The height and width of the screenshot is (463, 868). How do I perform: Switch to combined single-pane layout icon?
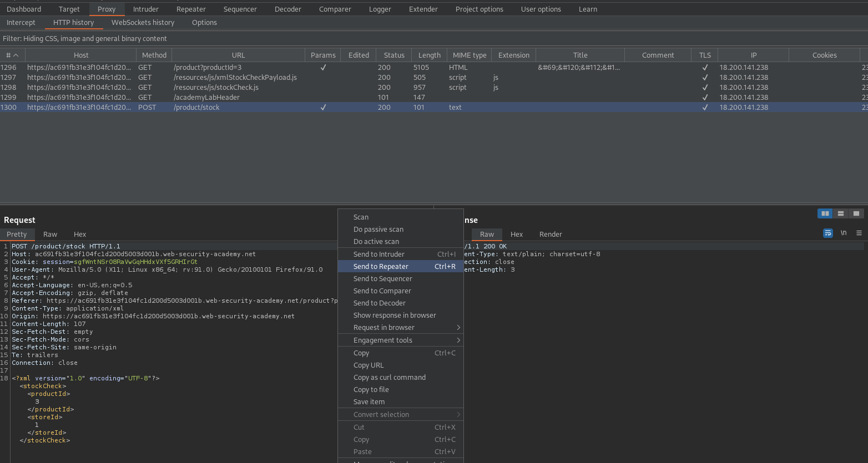click(856, 213)
